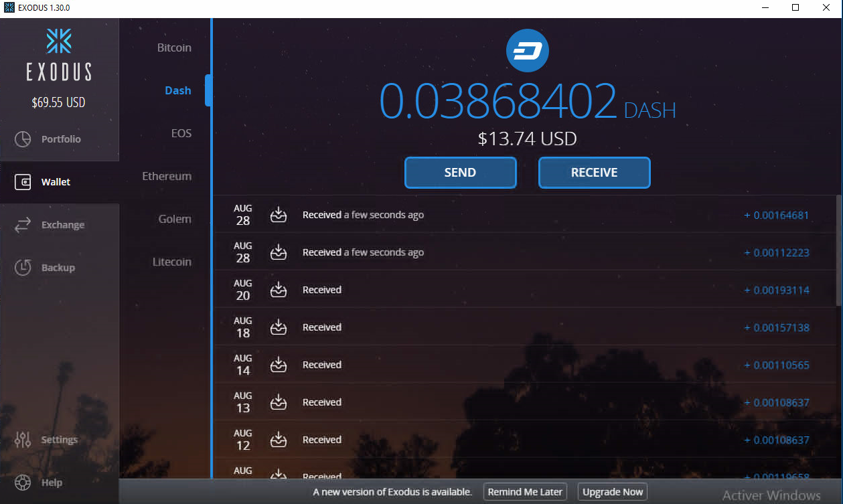Click the SEND button
843x504 pixels.
tap(461, 173)
